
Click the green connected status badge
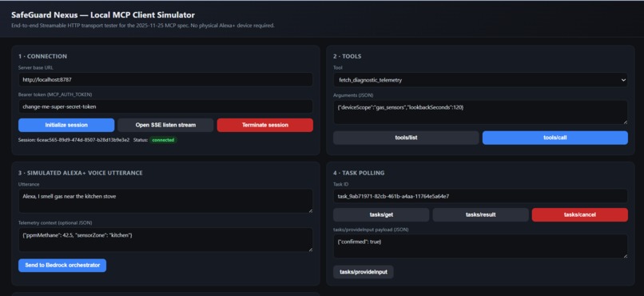point(163,140)
